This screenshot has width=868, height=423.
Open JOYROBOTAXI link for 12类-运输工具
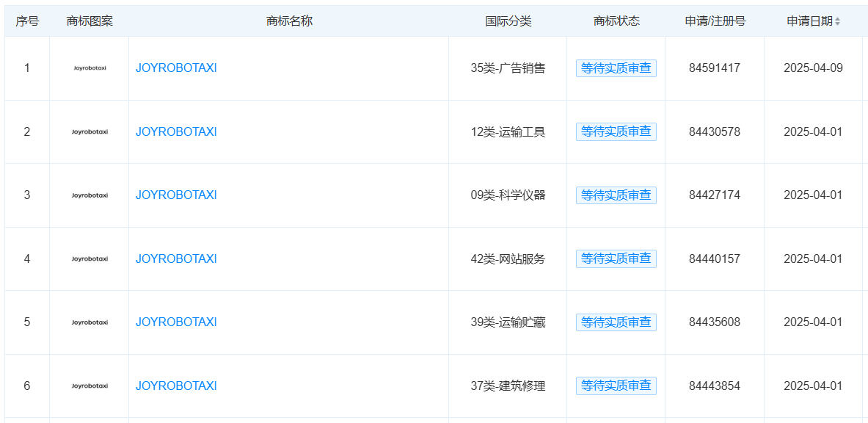click(x=176, y=132)
